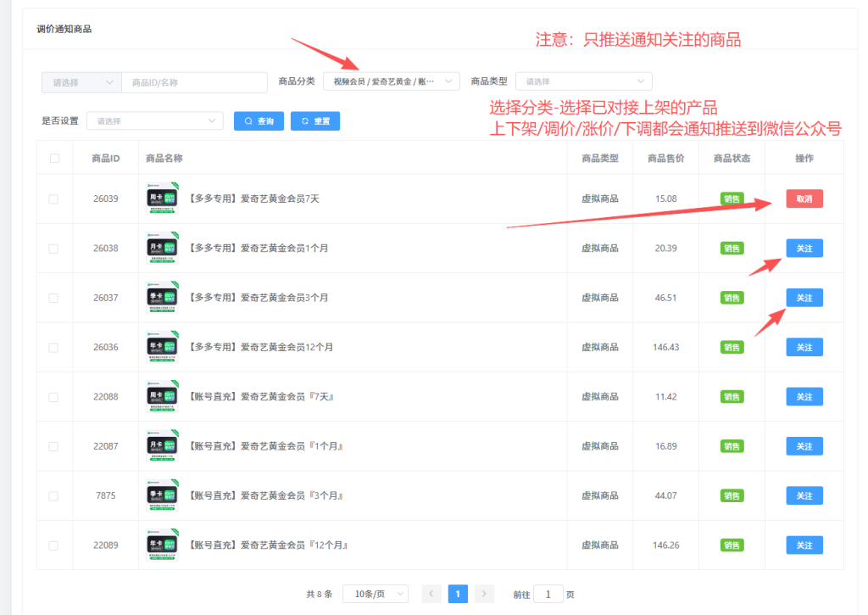Open the 是否设置 dropdown
Image resolution: width=868 pixels, height=615 pixels.
(155, 120)
